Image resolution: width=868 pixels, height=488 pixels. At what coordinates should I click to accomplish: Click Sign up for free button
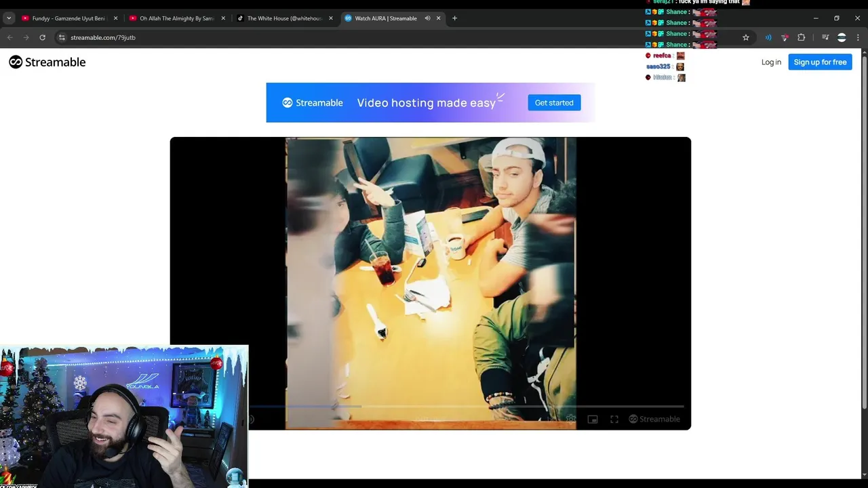(x=820, y=62)
